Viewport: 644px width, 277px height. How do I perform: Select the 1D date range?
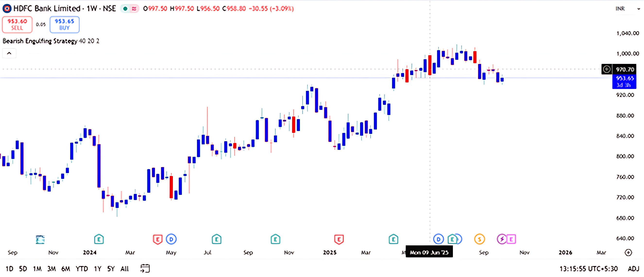click(x=9, y=269)
